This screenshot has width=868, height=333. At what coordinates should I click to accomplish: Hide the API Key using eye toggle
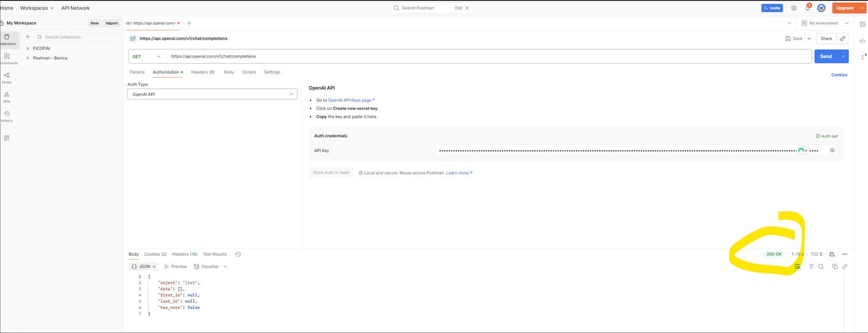click(833, 150)
